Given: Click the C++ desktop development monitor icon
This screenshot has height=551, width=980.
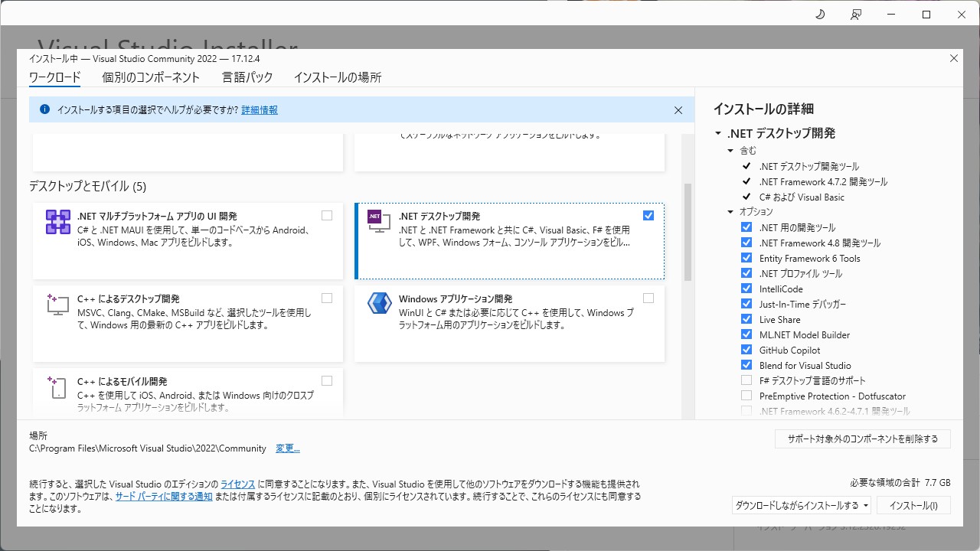Looking at the screenshot, I should click(58, 304).
